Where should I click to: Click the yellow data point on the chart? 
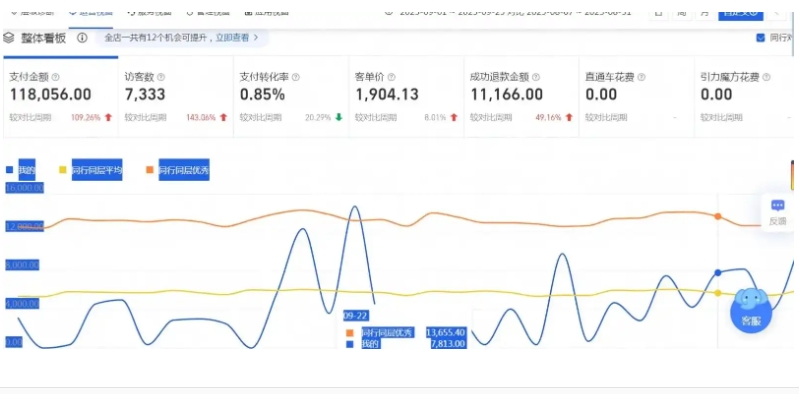click(718, 293)
